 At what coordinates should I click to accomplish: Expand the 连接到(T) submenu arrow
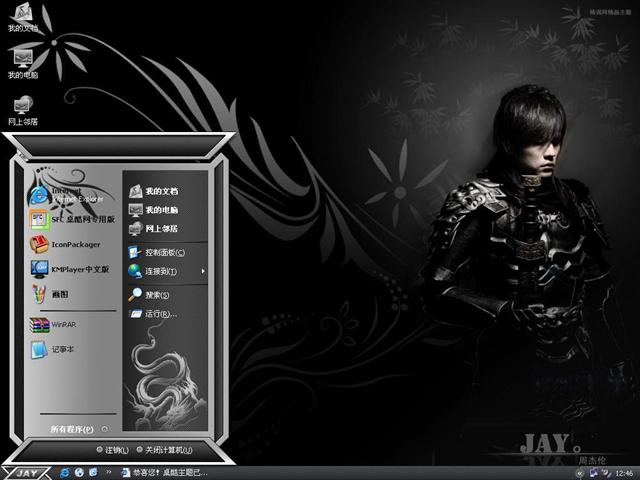(x=203, y=271)
